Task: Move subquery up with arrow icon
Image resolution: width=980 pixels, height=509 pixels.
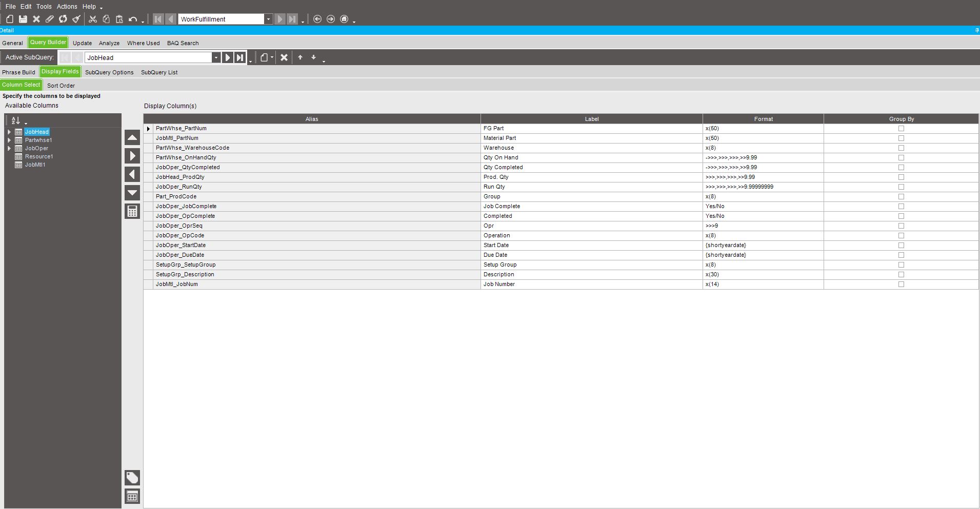Action: [301, 57]
